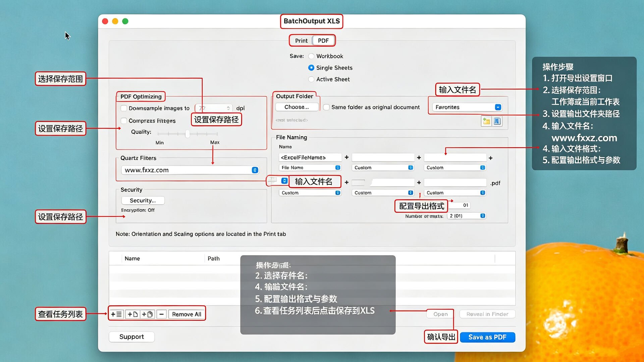Select the Workbook save option
Viewport: 644px width, 362px height.
coord(311,56)
